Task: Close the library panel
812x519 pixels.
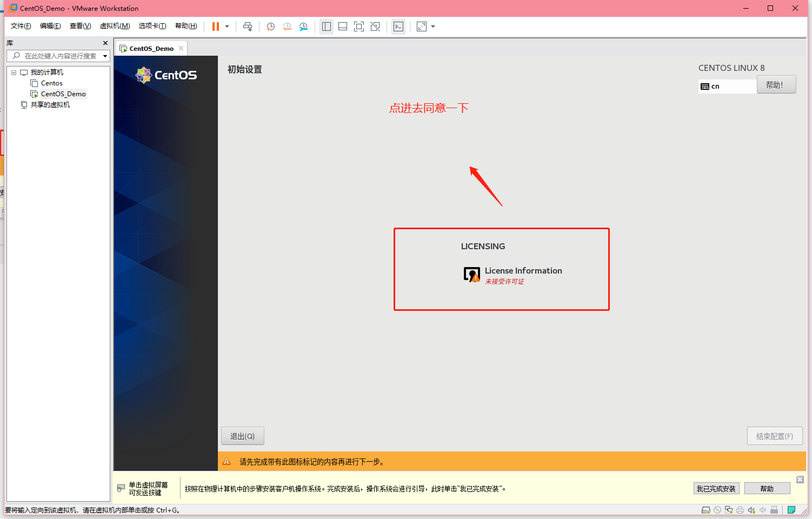Action: 105,43
